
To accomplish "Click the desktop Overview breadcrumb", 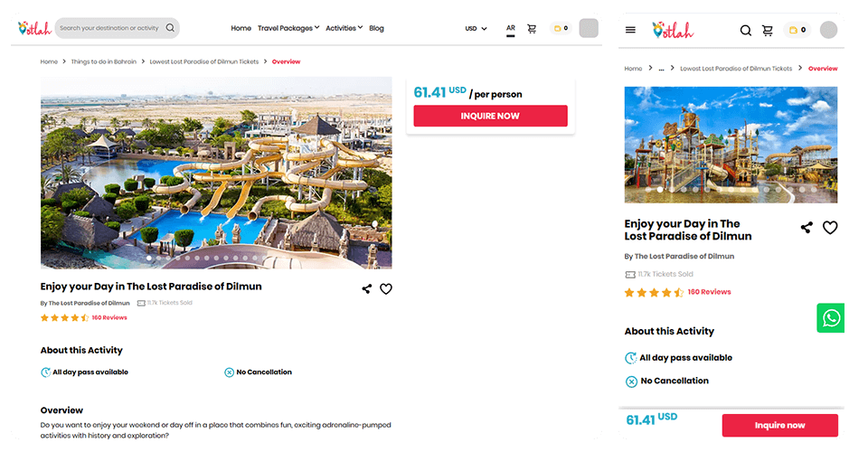I will tap(287, 61).
